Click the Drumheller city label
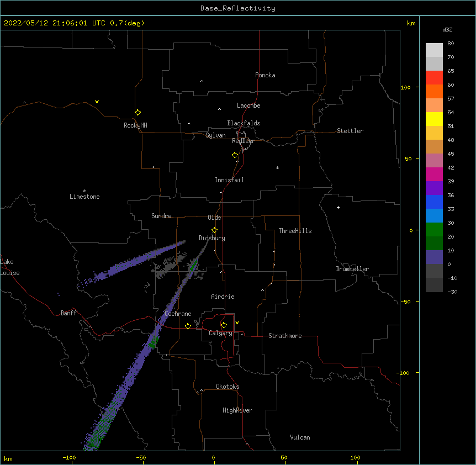Viewport: 476px width, 465px height. [352, 269]
